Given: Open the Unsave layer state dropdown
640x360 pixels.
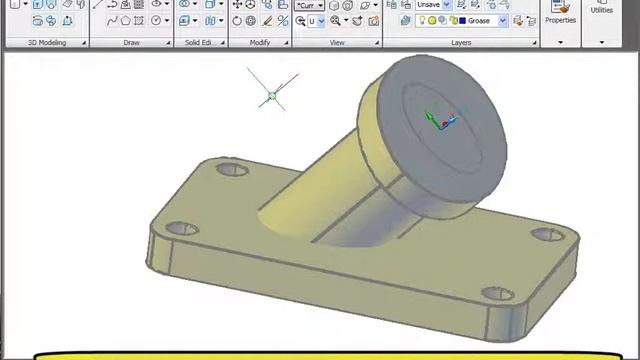Looking at the screenshot, I should [447, 5].
